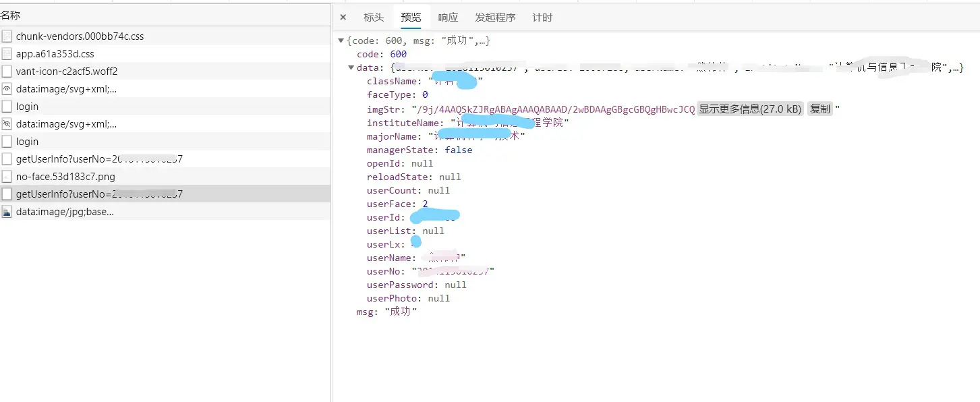Image resolution: width=980 pixels, height=402 pixels.
Task: Open the 计时 tab
Action: [542, 18]
